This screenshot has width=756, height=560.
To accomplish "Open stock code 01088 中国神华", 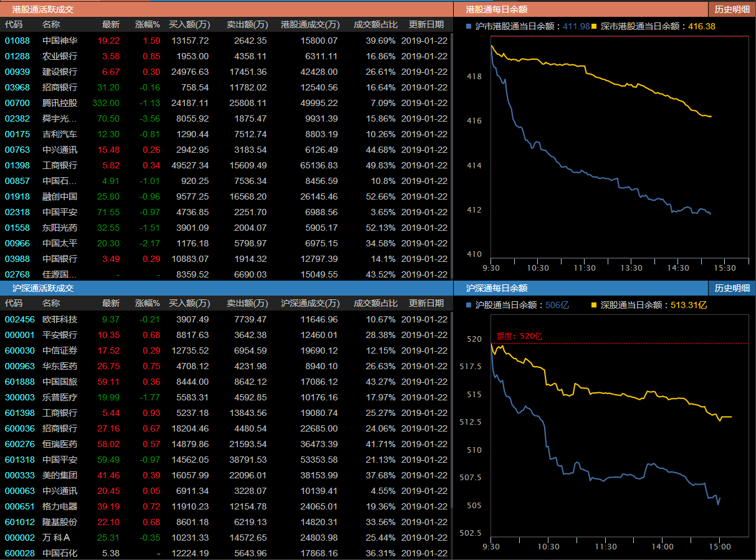I will (17, 41).
